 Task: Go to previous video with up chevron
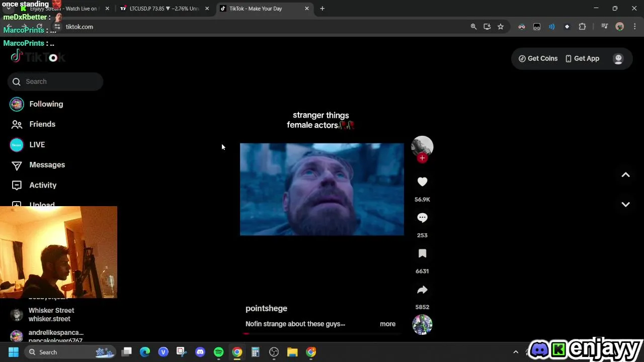tap(625, 175)
